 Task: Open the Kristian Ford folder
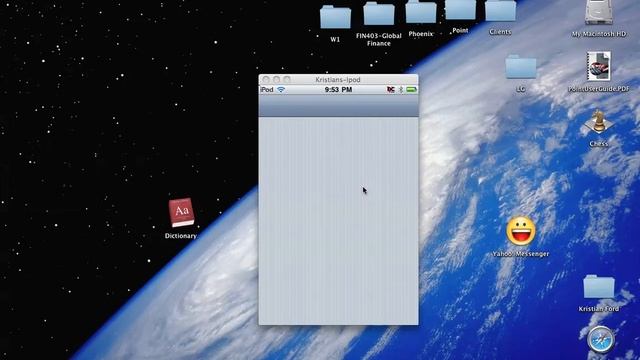(599, 287)
